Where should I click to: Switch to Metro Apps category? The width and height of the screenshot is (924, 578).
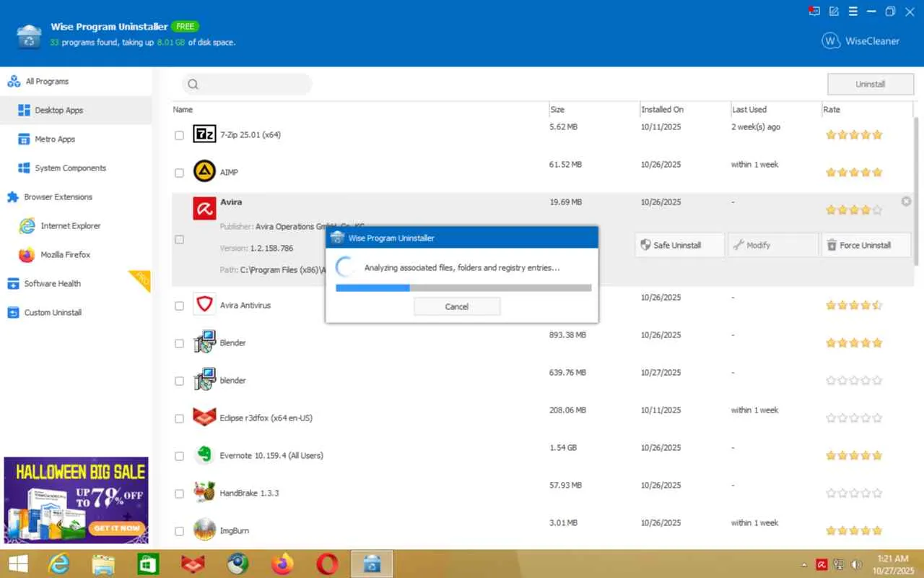click(x=76, y=139)
